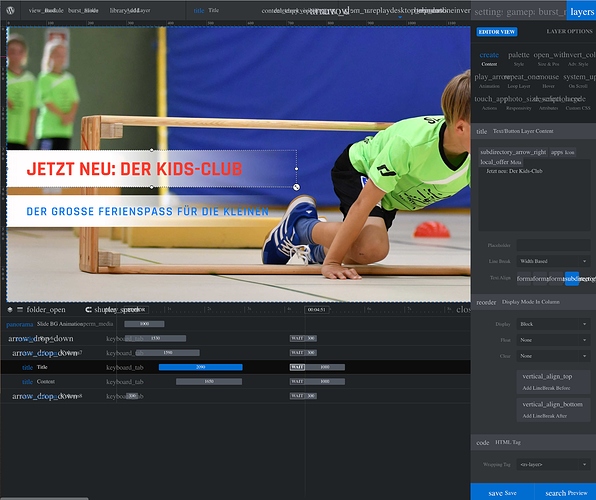Switch to the layers tab
The height and width of the screenshot is (500, 596).
click(x=582, y=11)
